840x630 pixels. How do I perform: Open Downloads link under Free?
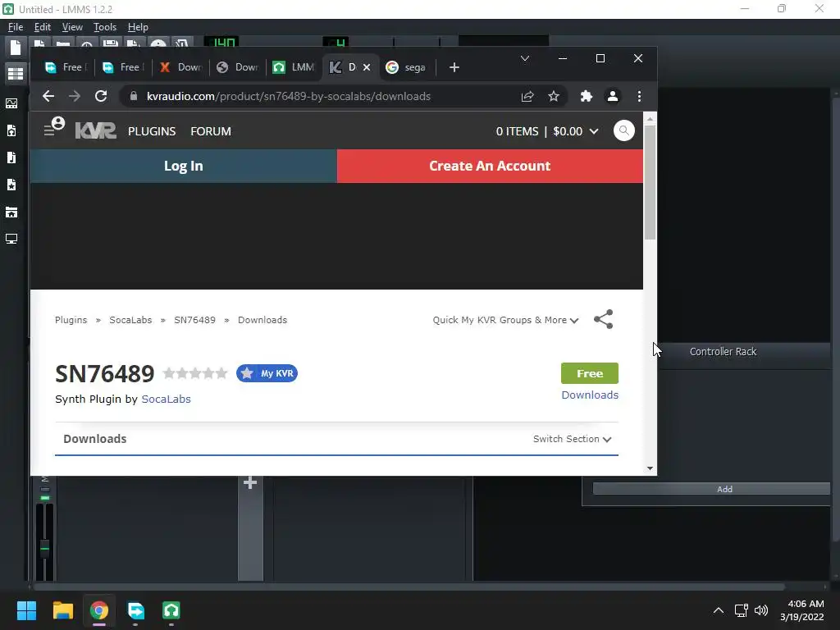[x=589, y=395]
